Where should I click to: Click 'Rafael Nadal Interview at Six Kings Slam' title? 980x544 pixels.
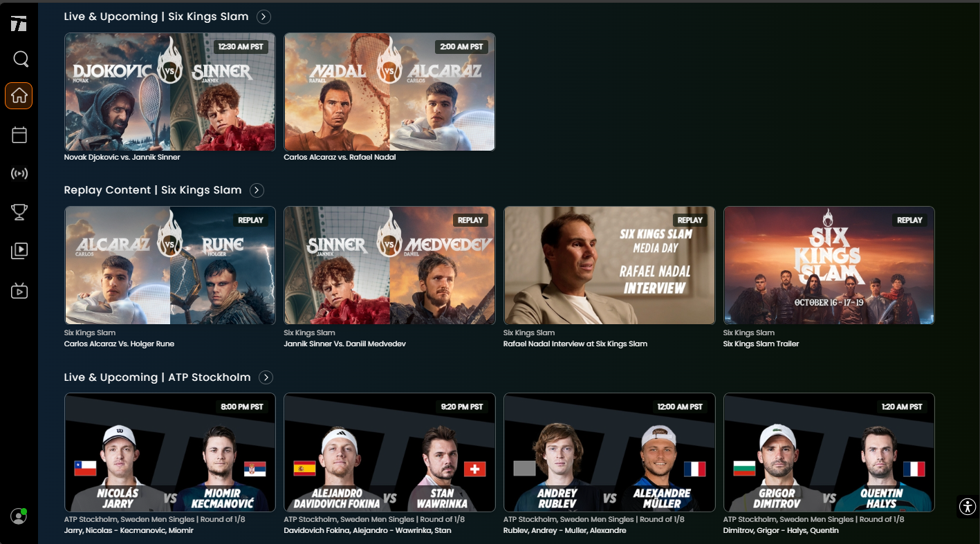(575, 344)
